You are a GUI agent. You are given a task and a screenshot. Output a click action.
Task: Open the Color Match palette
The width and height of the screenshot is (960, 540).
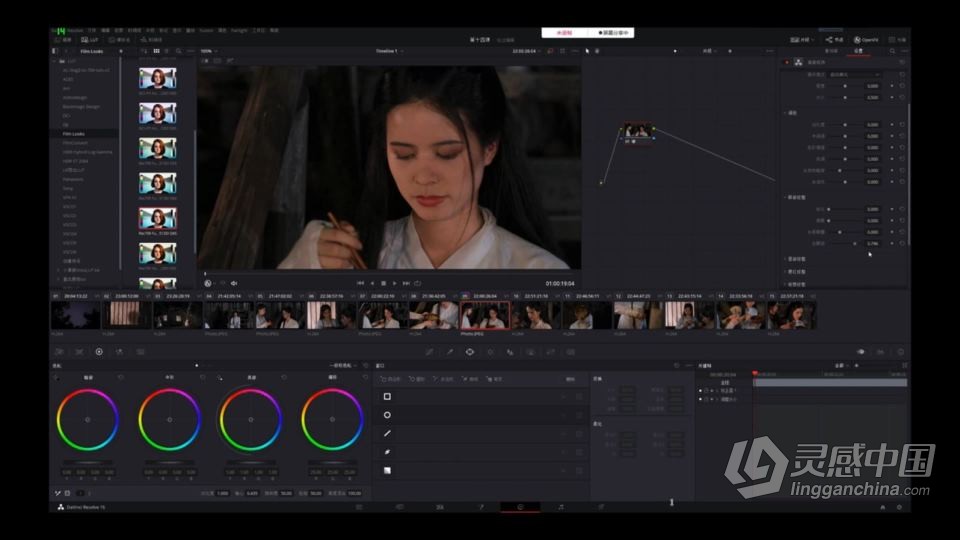(80, 352)
